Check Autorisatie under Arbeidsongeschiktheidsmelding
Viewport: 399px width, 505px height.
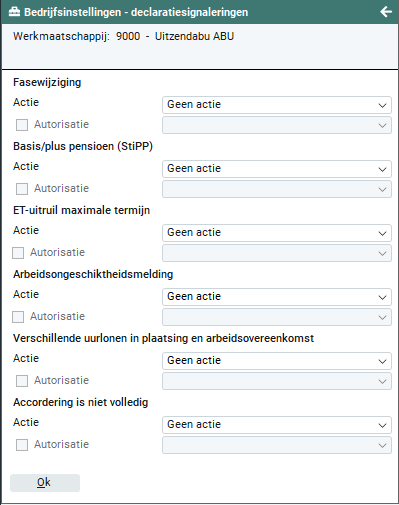pos(18,317)
